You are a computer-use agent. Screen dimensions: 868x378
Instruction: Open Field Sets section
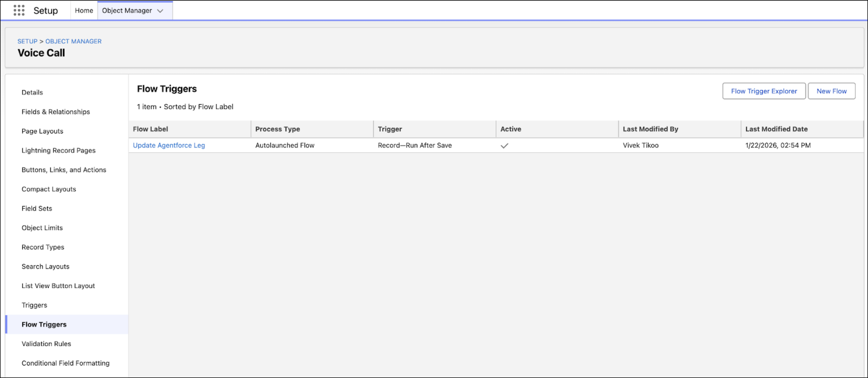coord(37,209)
